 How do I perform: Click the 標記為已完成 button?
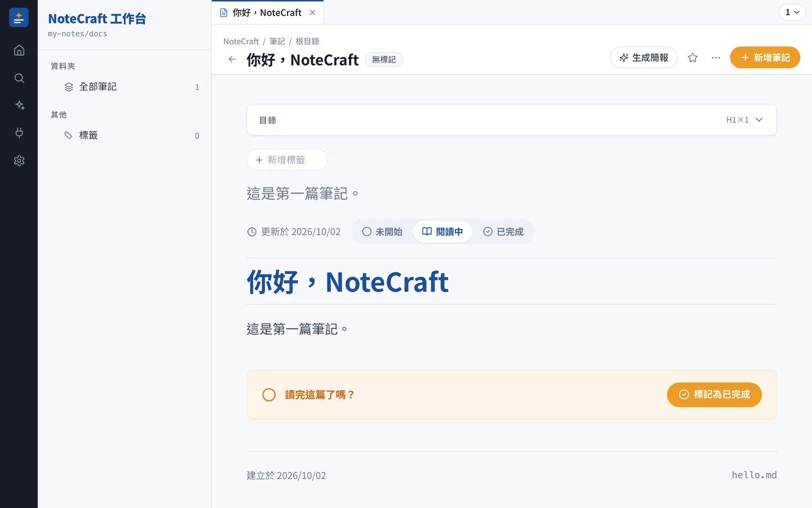point(714,395)
